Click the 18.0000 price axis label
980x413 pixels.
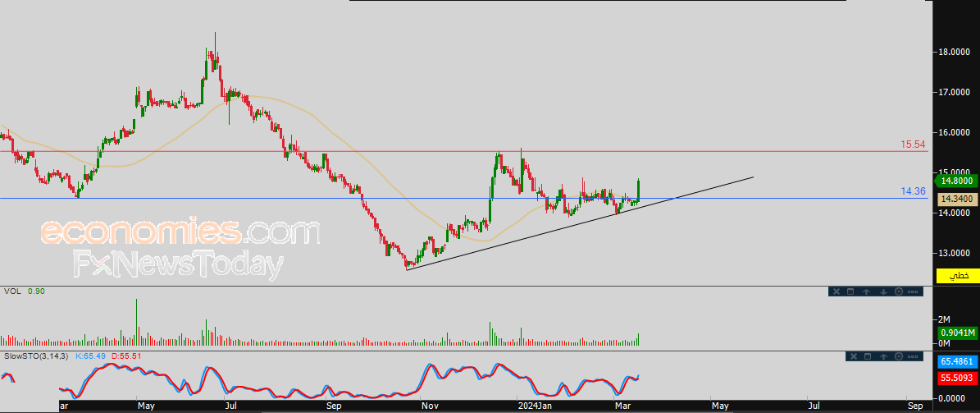point(954,53)
